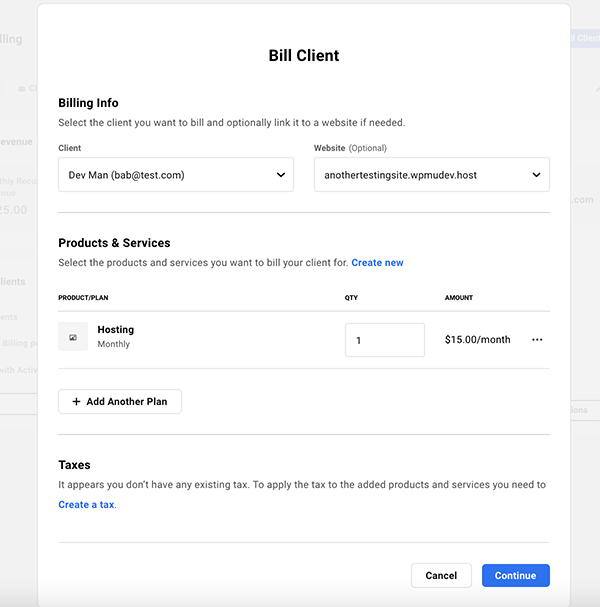Click the Hosting plan name

(116, 330)
